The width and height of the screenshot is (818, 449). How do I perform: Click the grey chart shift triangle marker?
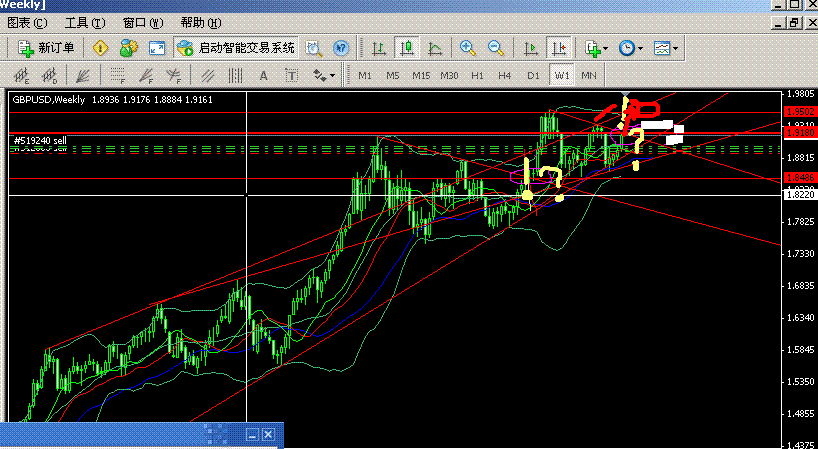click(x=625, y=94)
